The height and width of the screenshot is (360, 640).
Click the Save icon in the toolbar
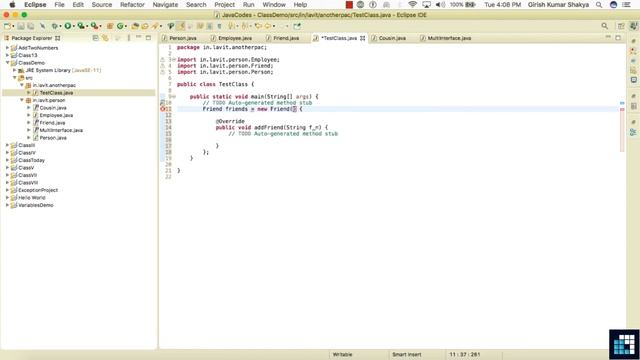[20, 26]
